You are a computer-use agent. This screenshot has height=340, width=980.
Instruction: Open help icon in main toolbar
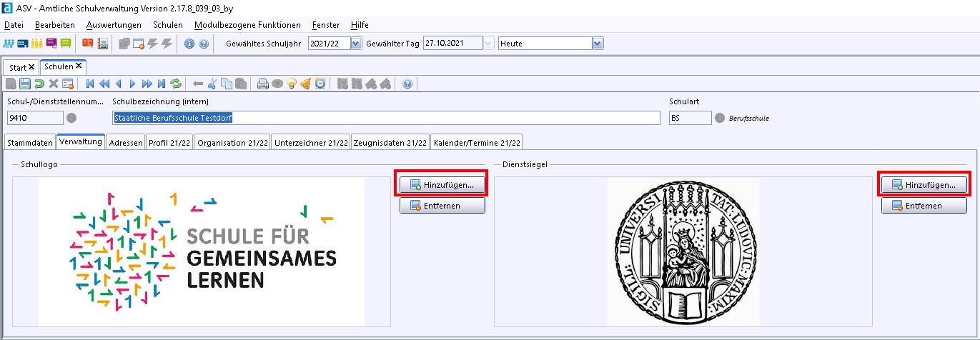204,44
